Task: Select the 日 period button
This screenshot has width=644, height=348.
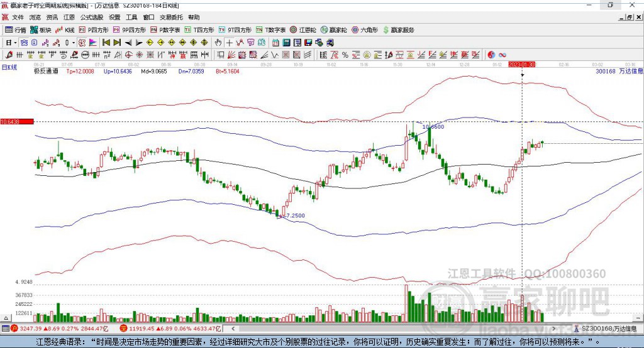Action: coord(8,43)
